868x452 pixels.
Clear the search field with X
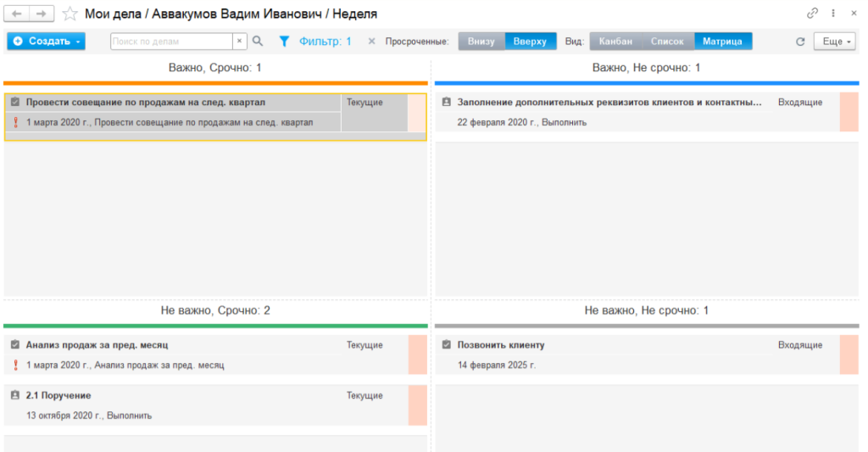pos(239,41)
